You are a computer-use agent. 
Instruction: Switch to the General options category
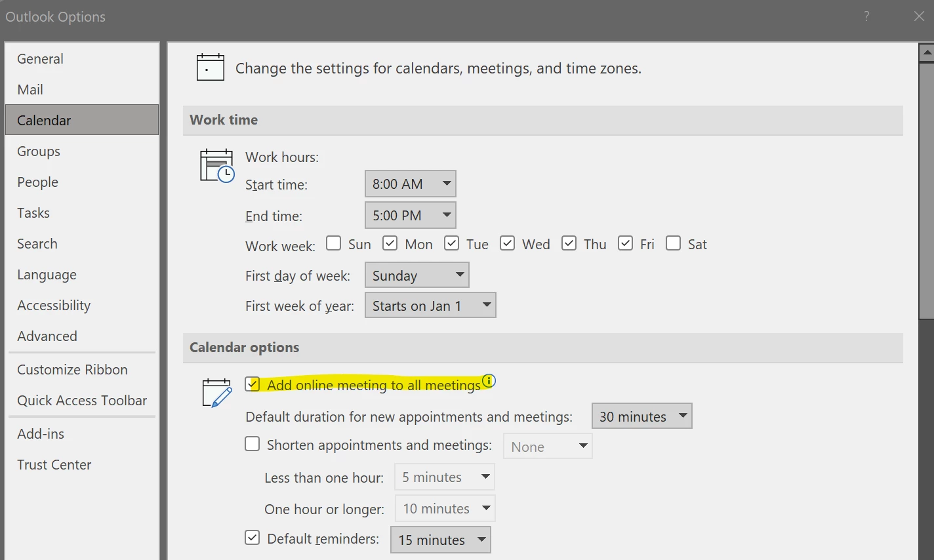click(82, 58)
